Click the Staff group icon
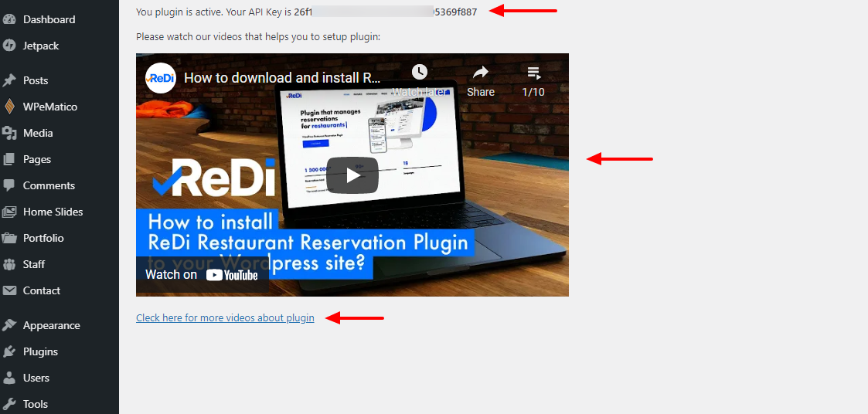The image size is (868, 414). (9, 264)
